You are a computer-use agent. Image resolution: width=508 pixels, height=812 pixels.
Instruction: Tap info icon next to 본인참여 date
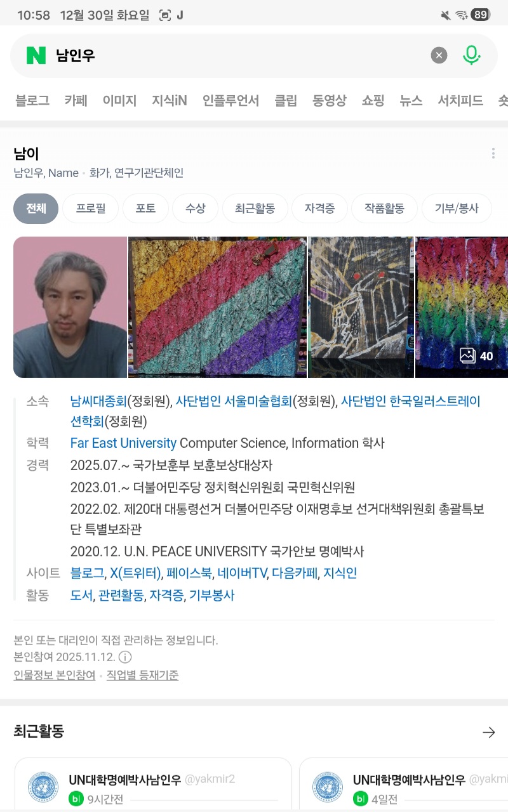tap(126, 657)
